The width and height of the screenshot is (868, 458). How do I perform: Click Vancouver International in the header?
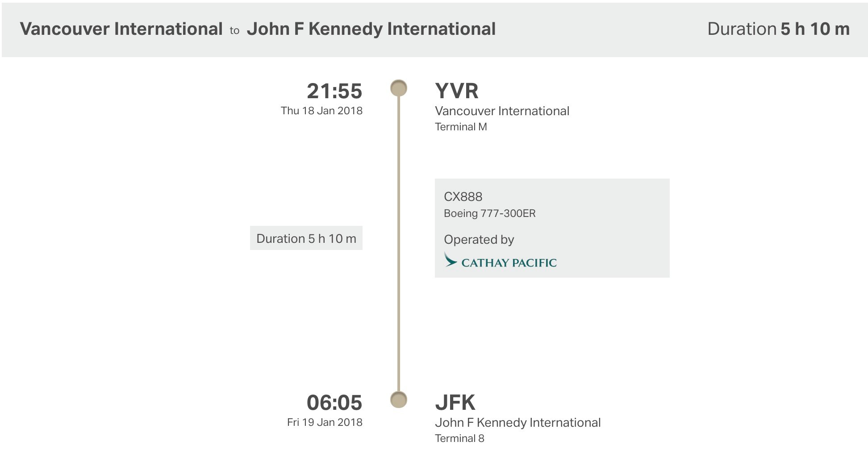click(121, 29)
